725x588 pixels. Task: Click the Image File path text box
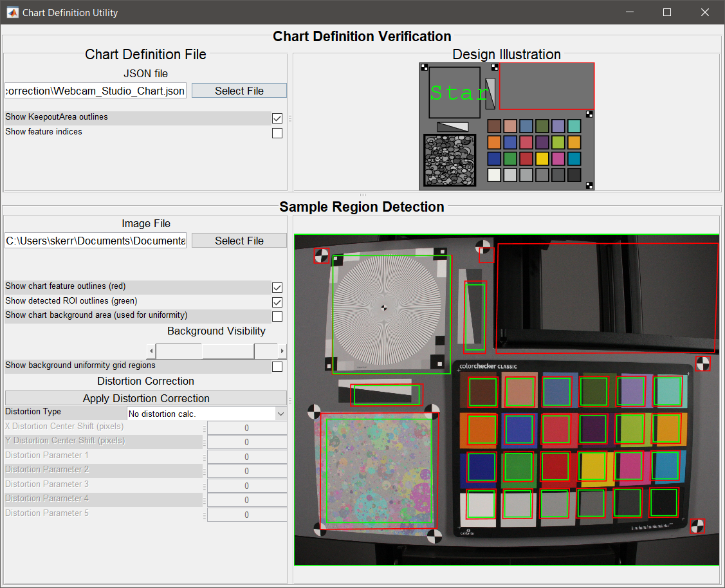(x=95, y=240)
